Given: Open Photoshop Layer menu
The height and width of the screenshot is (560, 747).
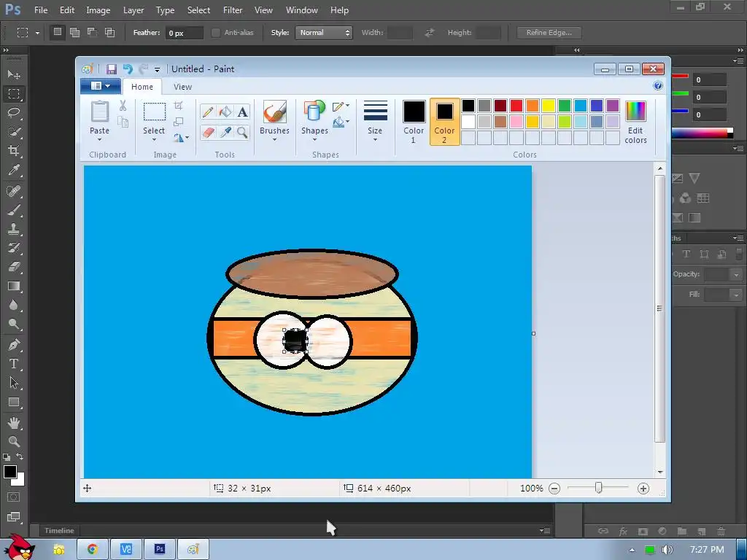Looking at the screenshot, I should 133,10.
